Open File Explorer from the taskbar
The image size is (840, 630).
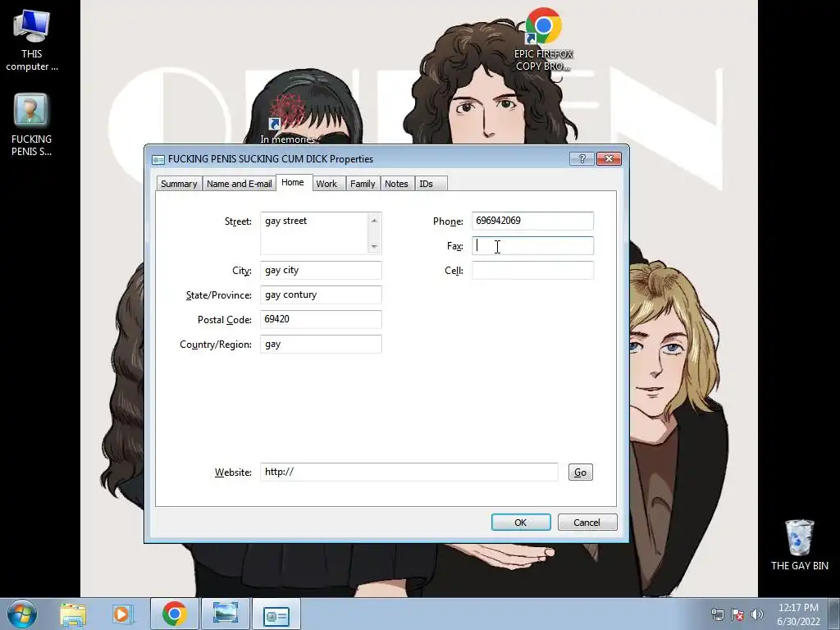[x=73, y=614]
